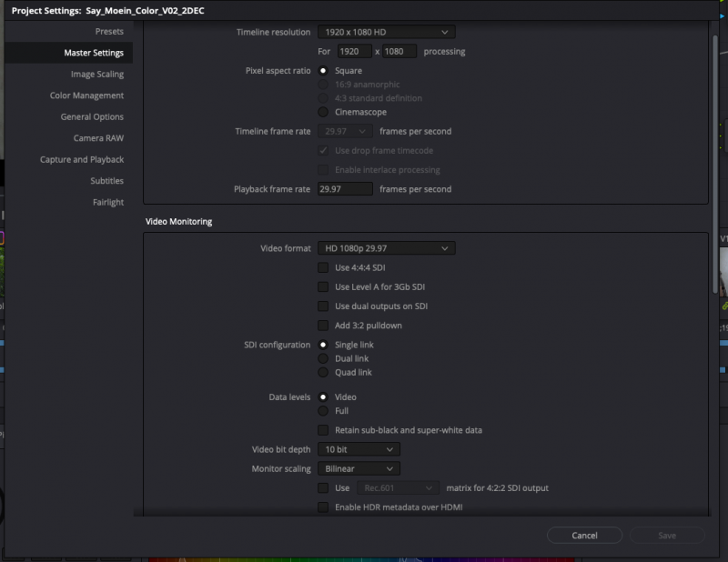Viewport: 728px width, 562px height.
Task: Enable Add 3:2 pulldown option
Action: tap(323, 326)
